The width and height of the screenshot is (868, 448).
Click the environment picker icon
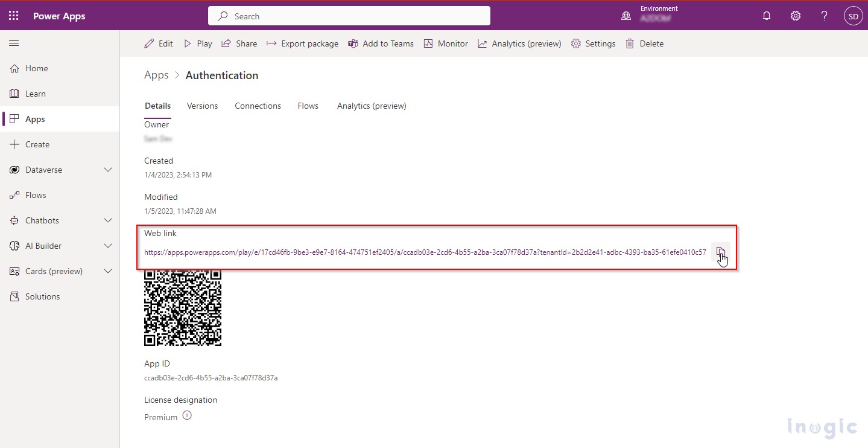[626, 16]
